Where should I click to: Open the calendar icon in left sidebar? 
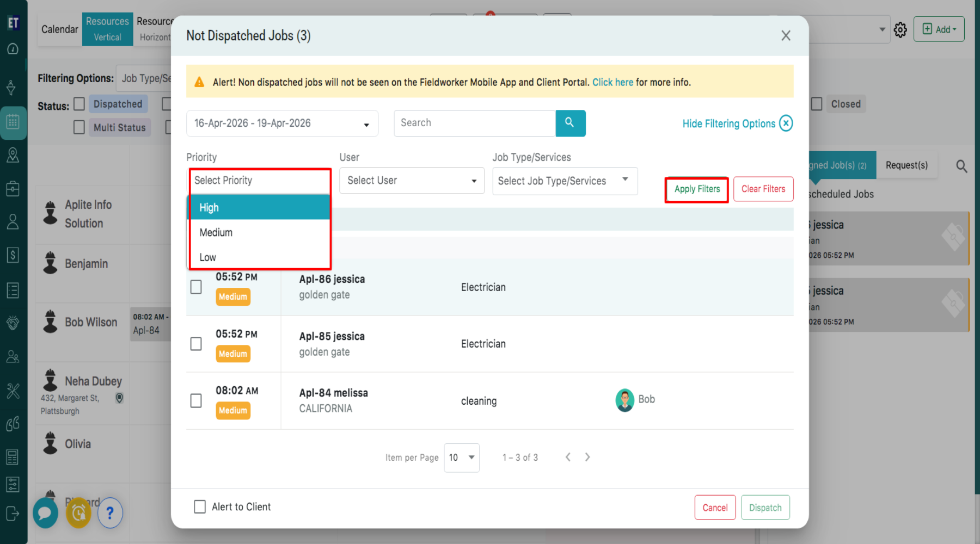click(x=13, y=122)
